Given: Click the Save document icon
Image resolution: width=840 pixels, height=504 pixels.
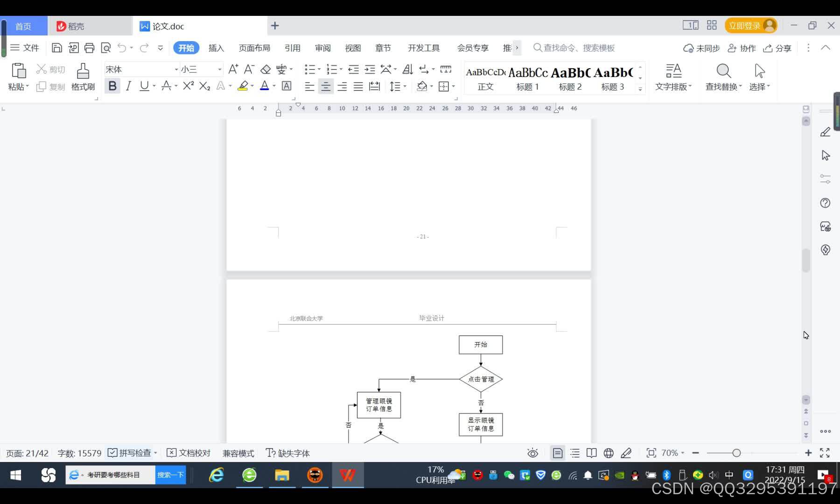Looking at the screenshot, I should (57, 48).
